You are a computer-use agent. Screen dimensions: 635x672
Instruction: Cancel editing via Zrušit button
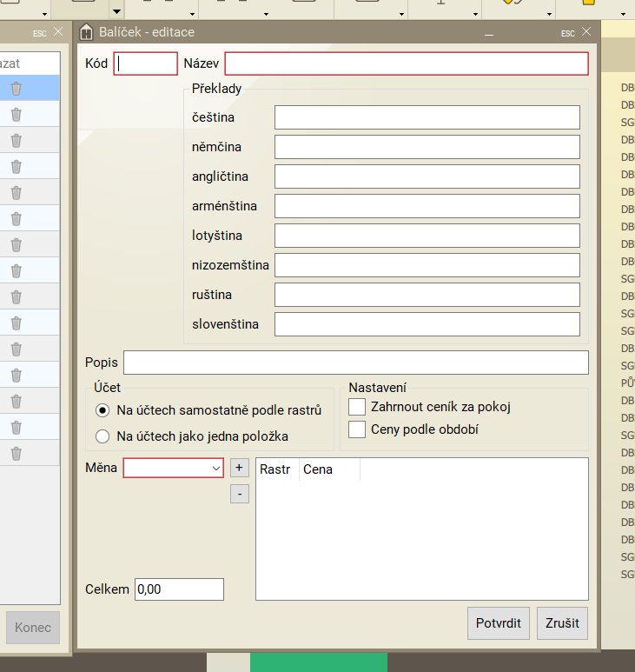click(563, 623)
